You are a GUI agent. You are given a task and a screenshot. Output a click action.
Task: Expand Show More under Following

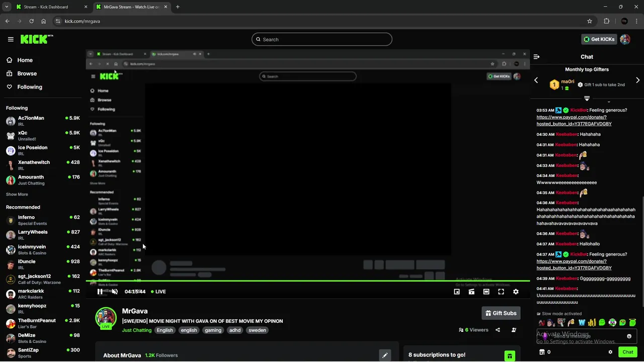click(17, 194)
